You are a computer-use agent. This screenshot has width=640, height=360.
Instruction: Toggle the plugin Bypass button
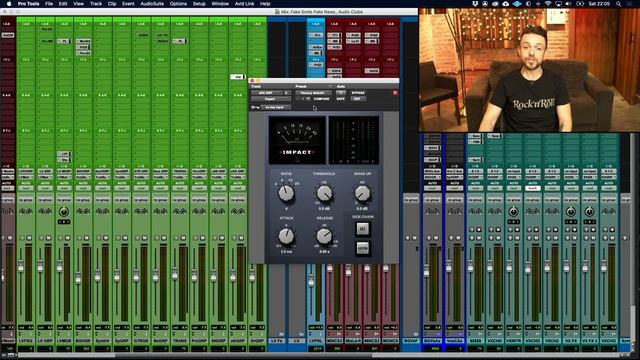(x=358, y=93)
